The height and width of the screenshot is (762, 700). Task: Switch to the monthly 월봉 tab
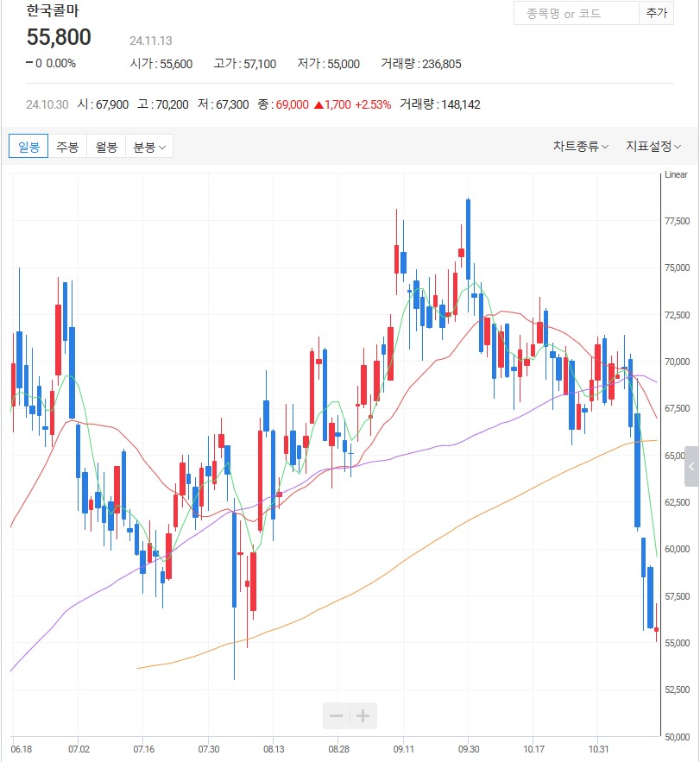tap(106, 147)
